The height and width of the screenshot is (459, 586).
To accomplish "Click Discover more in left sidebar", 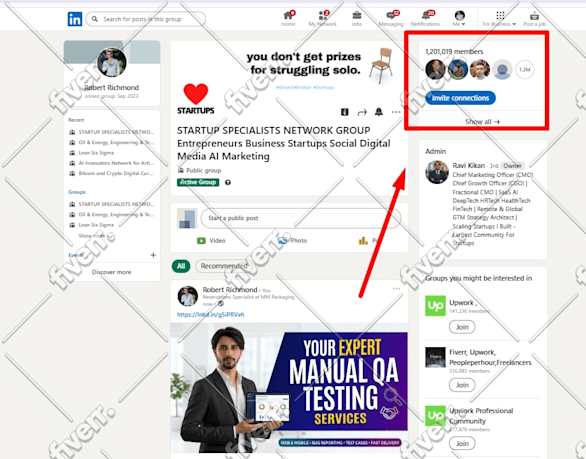I will coord(111,272).
